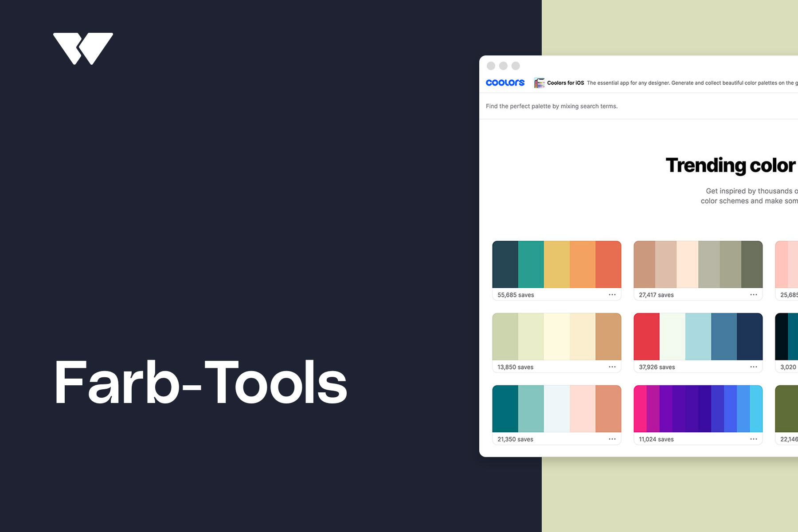The width and height of the screenshot is (798, 532).
Task: Select coral red swatch in 55,685 saves palette
Action: pos(608,265)
